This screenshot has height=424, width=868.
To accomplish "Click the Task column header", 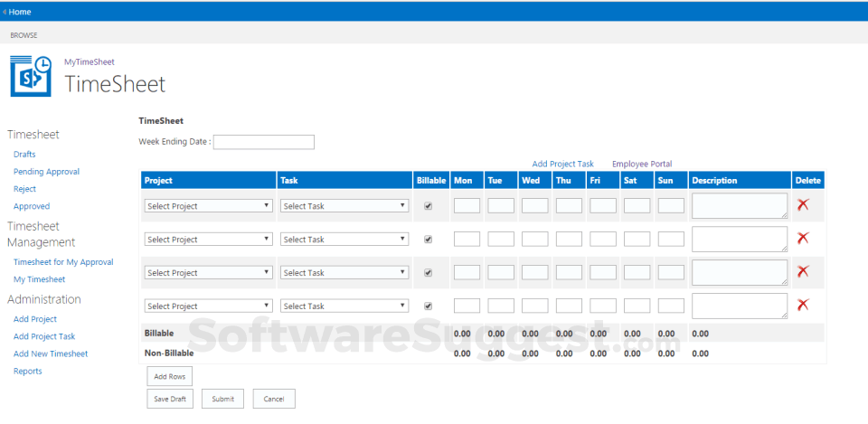I will (x=344, y=181).
